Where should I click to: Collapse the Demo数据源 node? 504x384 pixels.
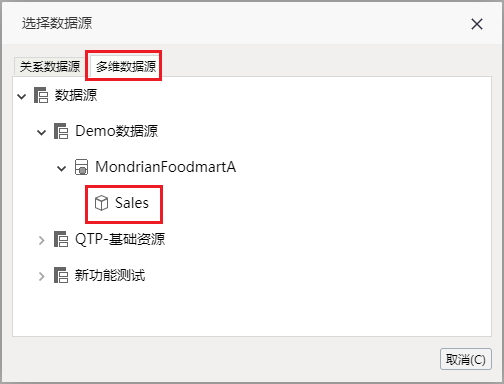tap(42, 133)
